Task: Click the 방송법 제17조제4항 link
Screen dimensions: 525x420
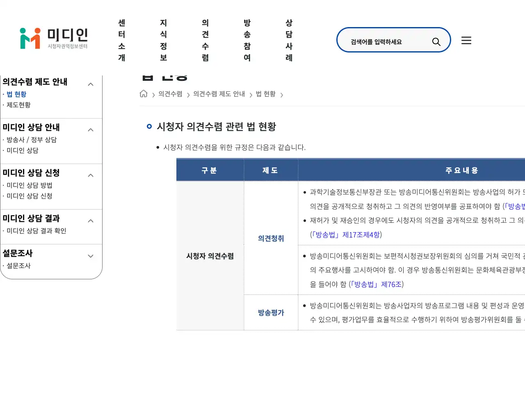Action: (x=346, y=235)
